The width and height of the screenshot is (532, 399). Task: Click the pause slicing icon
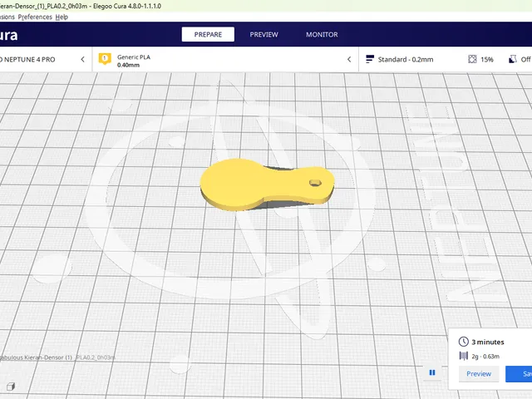pyautogui.click(x=432, y=372)
